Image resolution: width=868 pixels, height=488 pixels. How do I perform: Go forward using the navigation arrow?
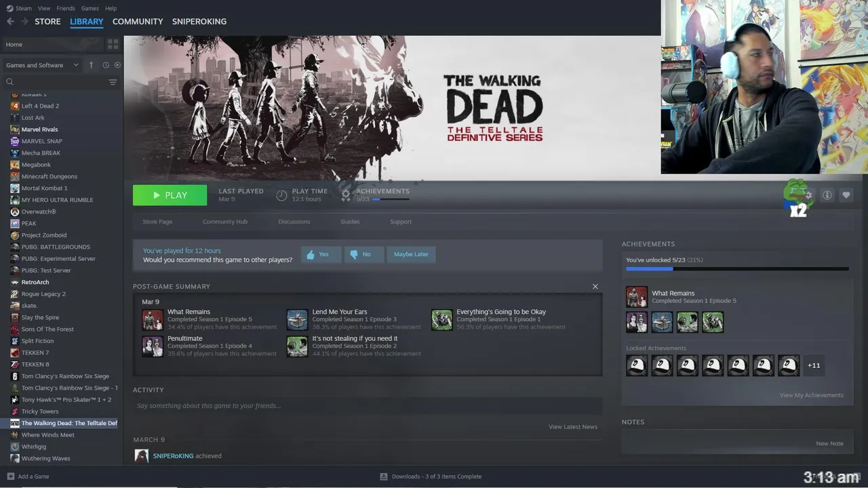(x=25, y=22)
